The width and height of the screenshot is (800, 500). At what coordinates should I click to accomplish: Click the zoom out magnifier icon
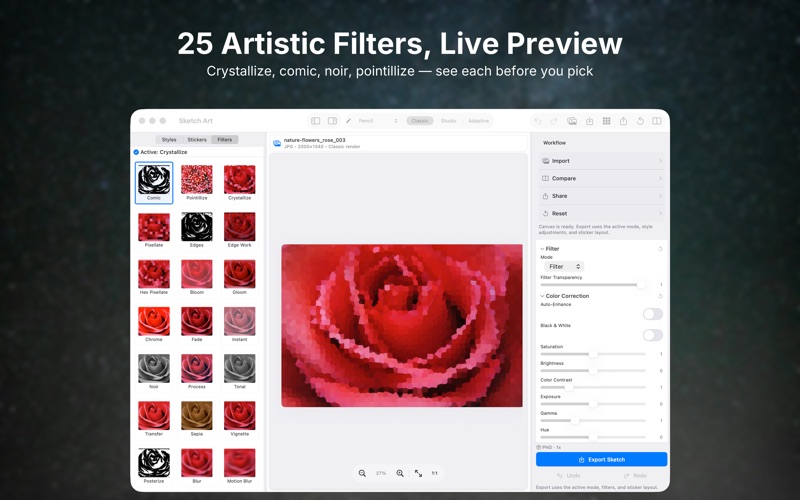coord(362,473)
